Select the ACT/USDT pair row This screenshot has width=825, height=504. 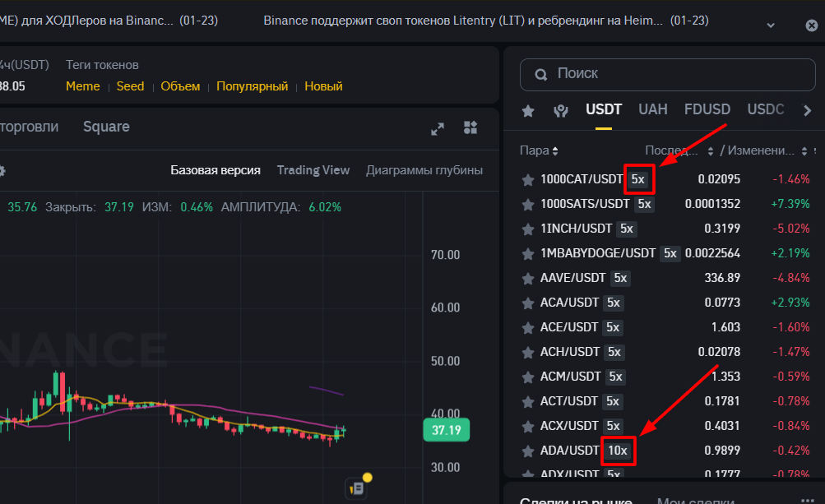665,401
